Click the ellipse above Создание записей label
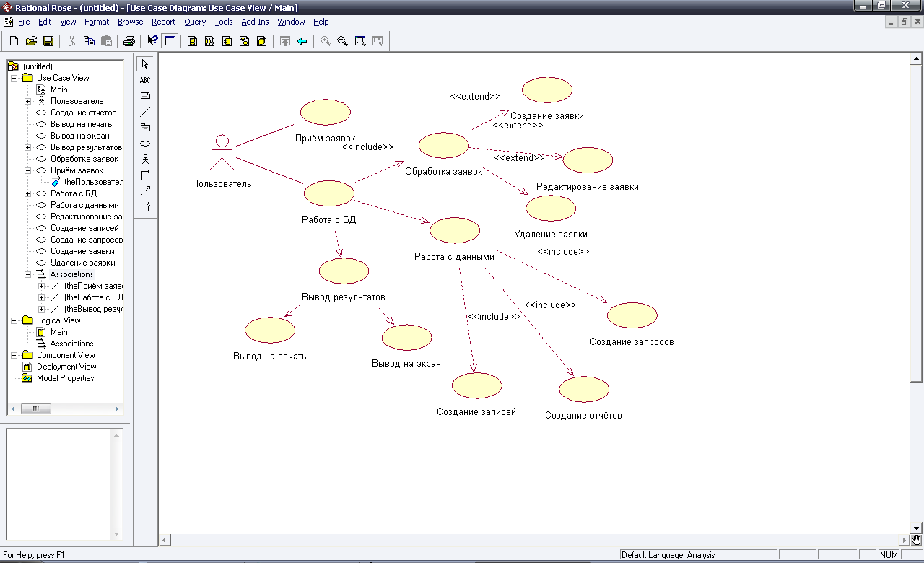This screenshot has width=924, height=563. 476,385
